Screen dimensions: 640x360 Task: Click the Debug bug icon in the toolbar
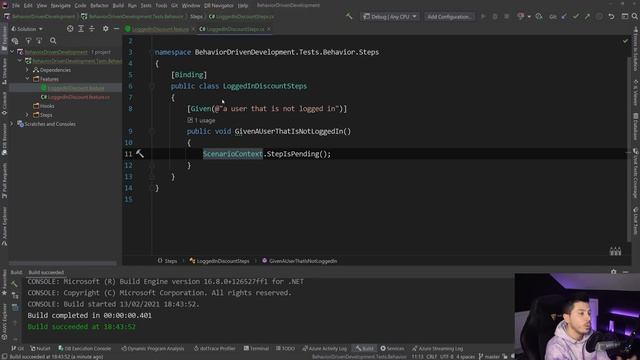(495, 17)
